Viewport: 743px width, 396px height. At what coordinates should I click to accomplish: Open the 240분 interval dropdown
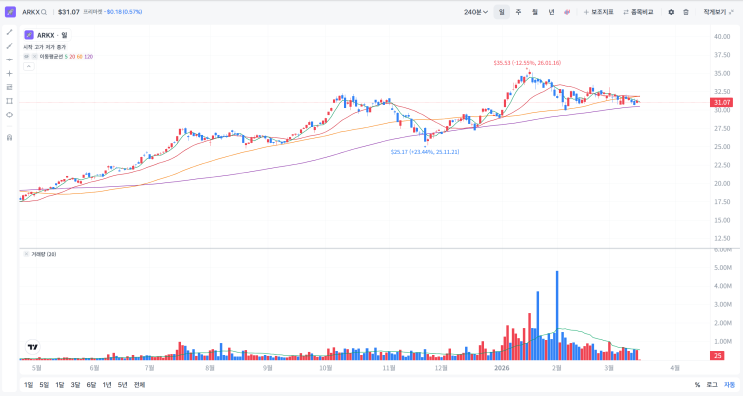pos(476,12)
